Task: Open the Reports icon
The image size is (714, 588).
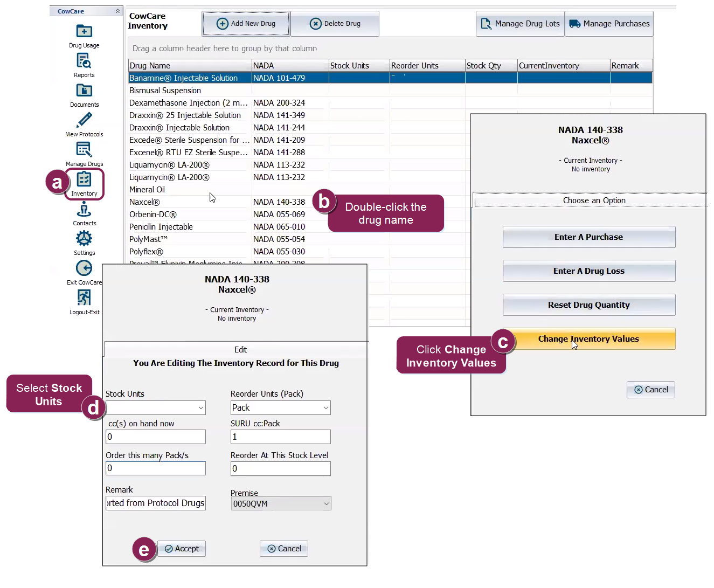Action: 84,61
